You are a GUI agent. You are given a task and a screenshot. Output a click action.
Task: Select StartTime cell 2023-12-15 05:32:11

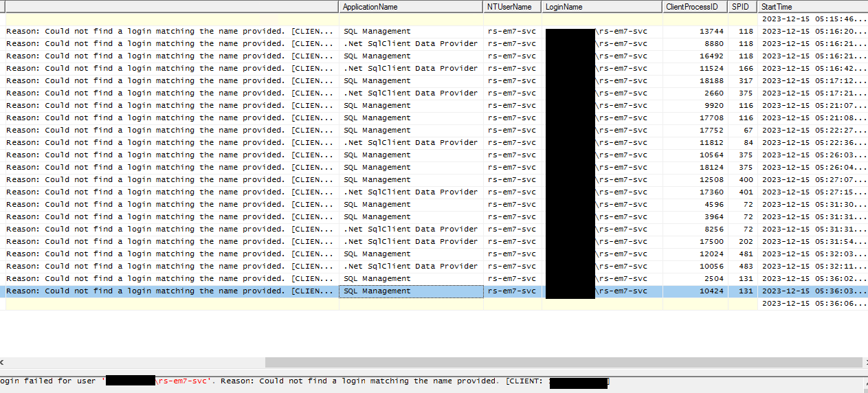pyautogui.click(x=812, y=266)
